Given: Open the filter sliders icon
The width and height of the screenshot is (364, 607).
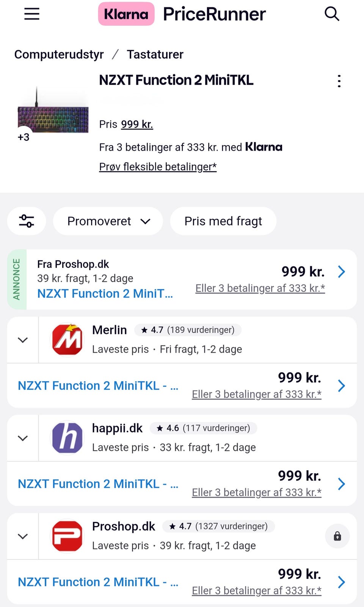Looking at the screenshot, I should (x=27, y=221).
